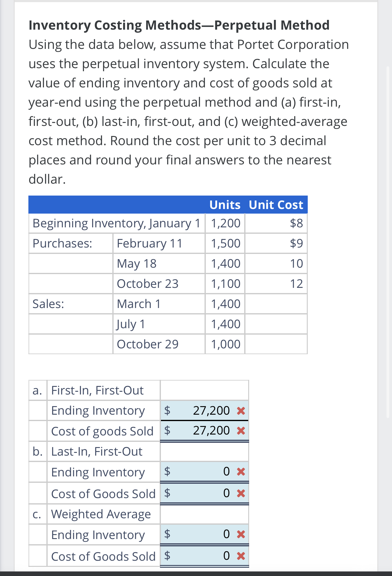392x576 pixels.
Task: Click the red X beside FIFO Cost of goods Sold
Action: (241, 431)
